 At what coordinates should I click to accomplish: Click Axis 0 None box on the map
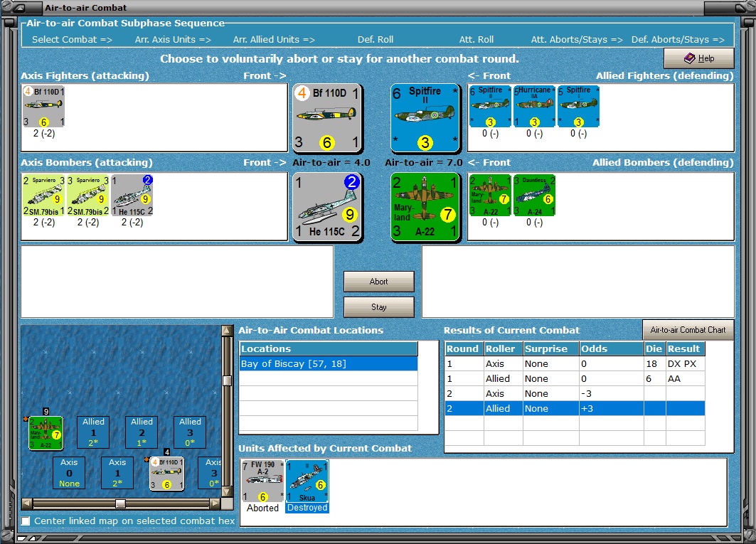[x=69, y=473]
